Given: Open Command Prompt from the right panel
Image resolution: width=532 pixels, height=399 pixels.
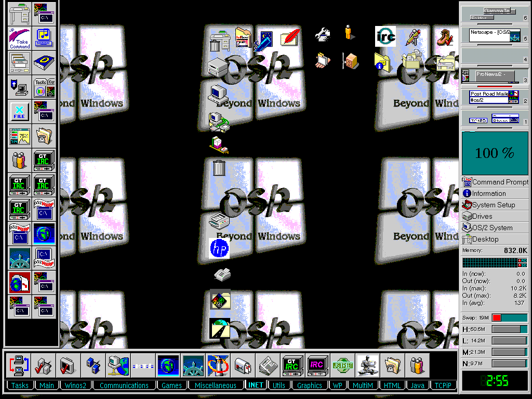Looking at the screenshot, I should click(495, 182).
